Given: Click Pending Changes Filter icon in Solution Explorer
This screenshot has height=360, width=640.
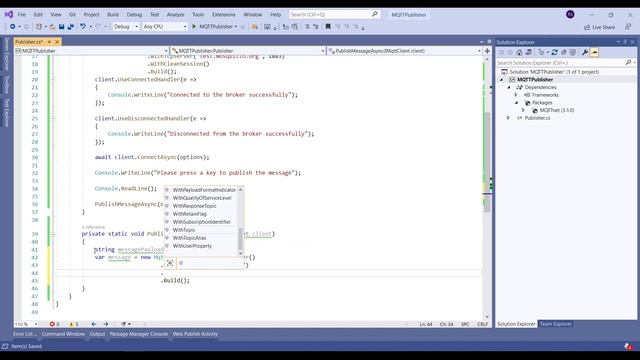Looking at the screenshot, I should (542, 52).
